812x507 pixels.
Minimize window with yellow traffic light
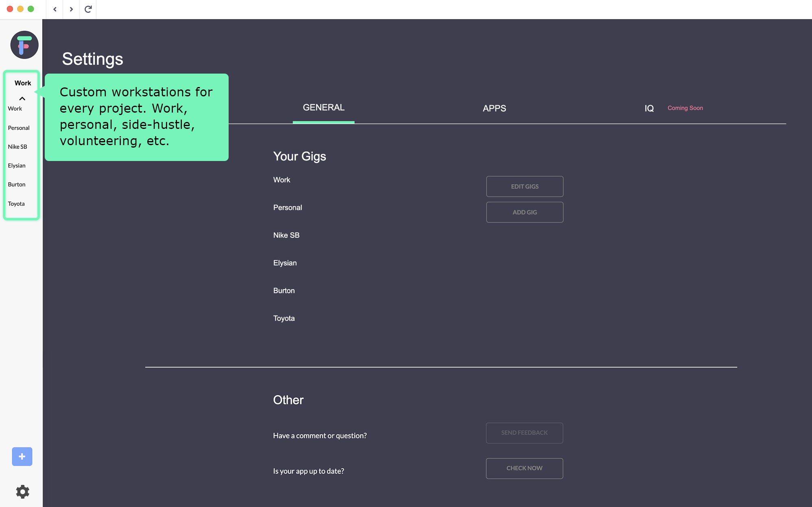tap(20, 9)
